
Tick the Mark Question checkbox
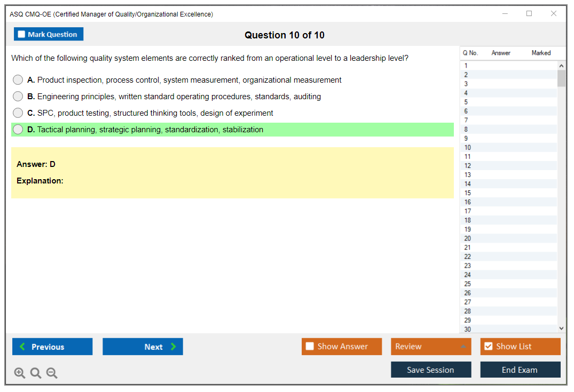click(22, 35)
